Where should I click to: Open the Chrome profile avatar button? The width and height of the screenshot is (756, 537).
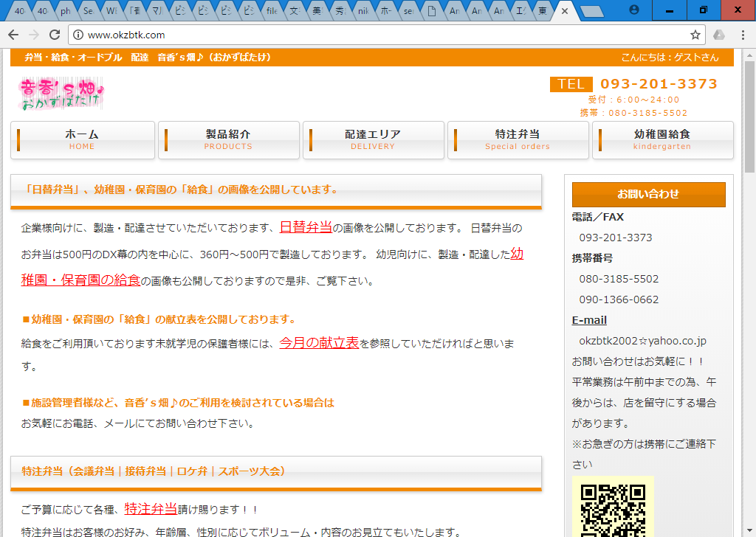(634, 10)
